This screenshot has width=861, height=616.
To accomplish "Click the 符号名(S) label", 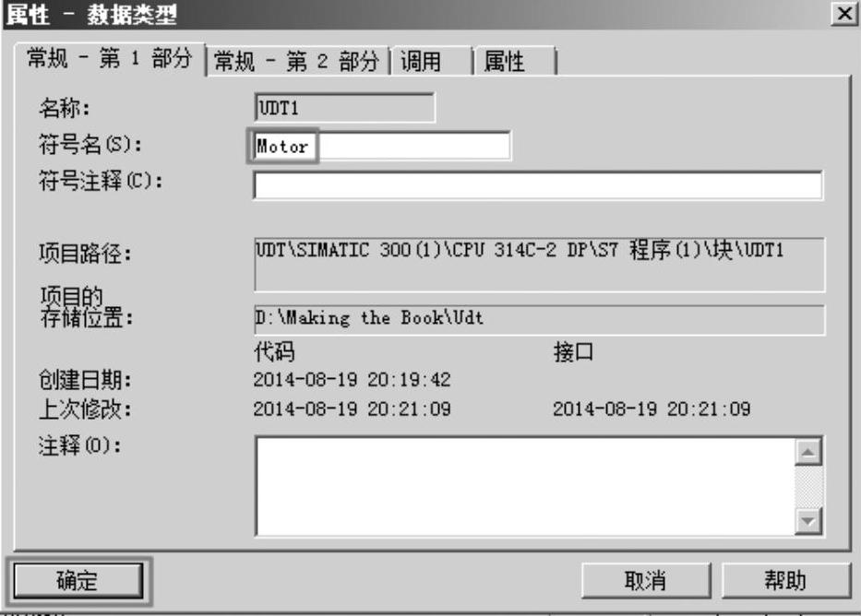I will tap(90, 145).
